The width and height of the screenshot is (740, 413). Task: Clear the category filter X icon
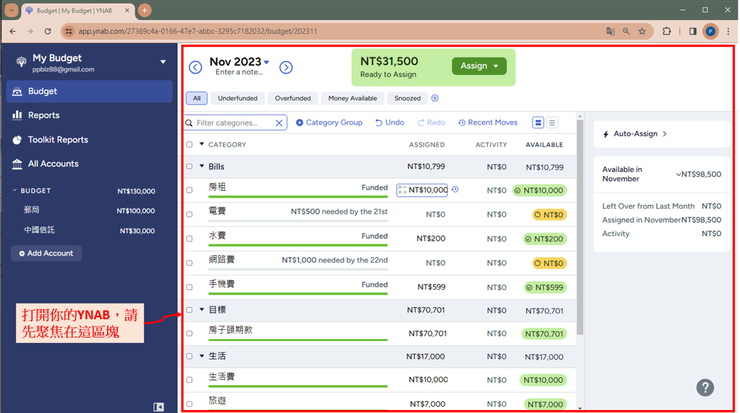pyautogui.click(x=279, y=123)
